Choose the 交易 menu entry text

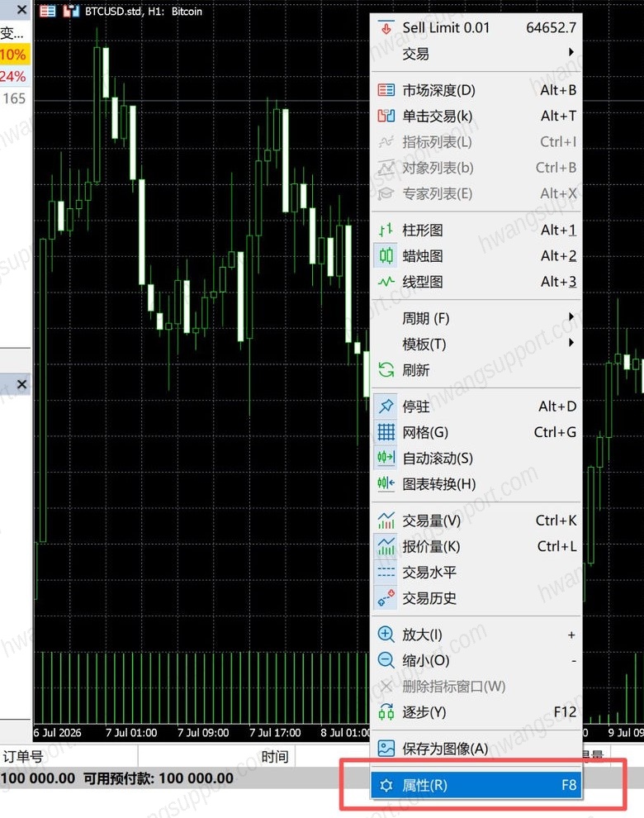click(x=415, y=54)
